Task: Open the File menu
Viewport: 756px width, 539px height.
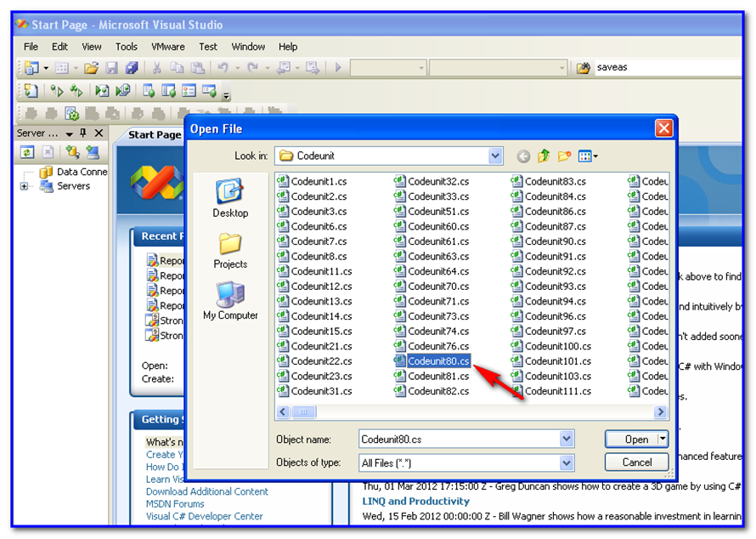Action: 31,47
